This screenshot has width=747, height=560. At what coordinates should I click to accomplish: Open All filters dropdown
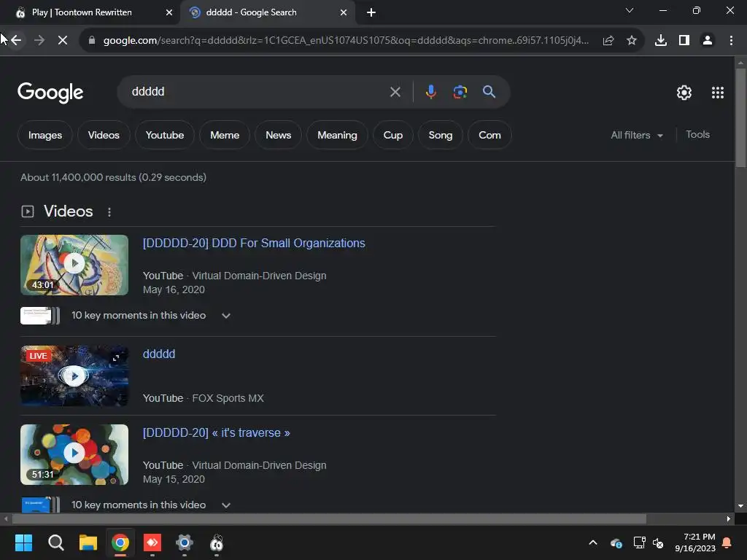tap(637, 135)
